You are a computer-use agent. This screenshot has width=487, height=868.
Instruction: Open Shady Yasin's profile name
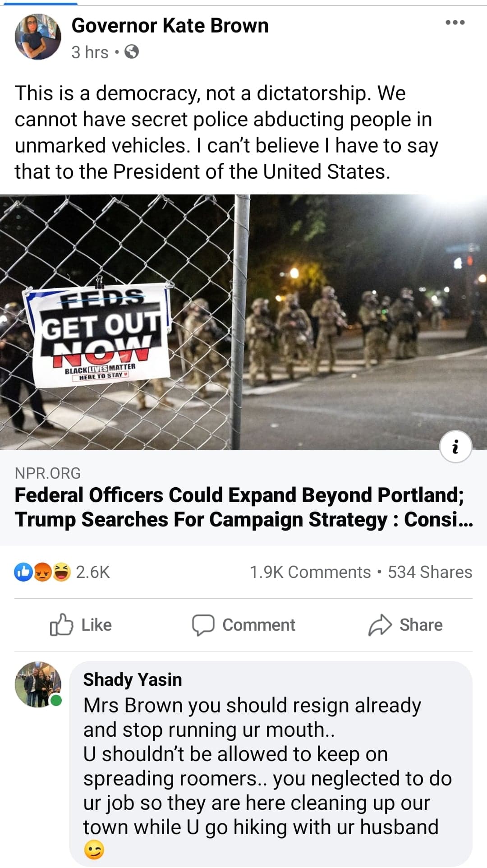[x=133, y=679]
